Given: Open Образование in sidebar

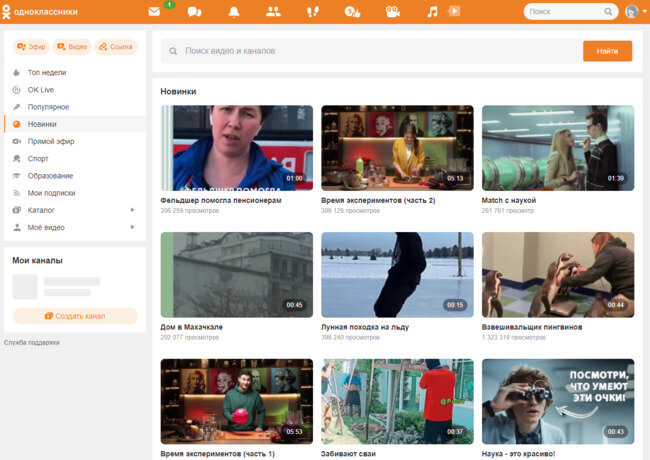Looking at the screenshot, I should (75, 176).
